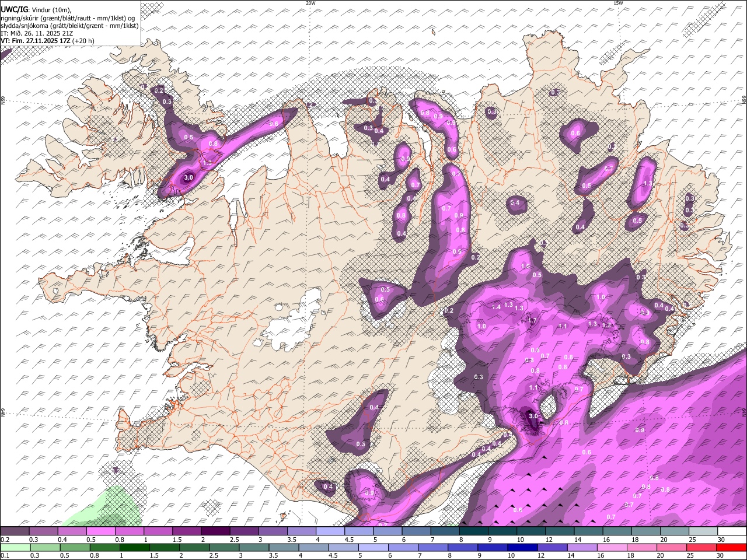Click top legend swatch between 6 and 7

(417, 531)
